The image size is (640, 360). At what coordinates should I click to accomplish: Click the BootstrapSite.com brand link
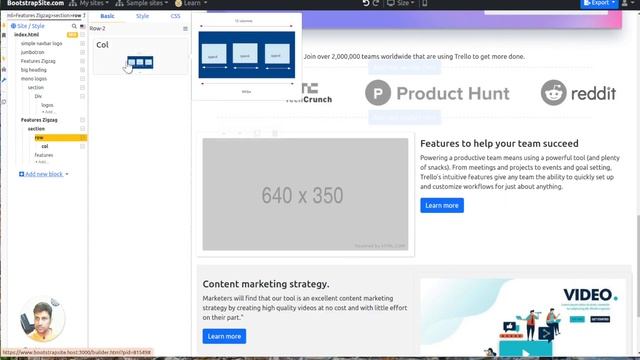[x=35, y=3]
